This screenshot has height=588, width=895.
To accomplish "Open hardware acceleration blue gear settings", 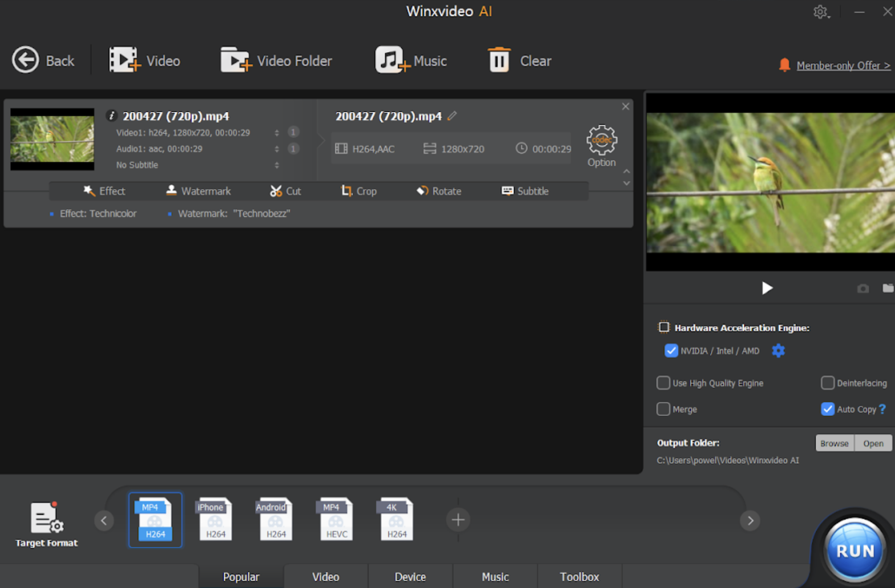I will pyautogui.click(x=778, y=351).
